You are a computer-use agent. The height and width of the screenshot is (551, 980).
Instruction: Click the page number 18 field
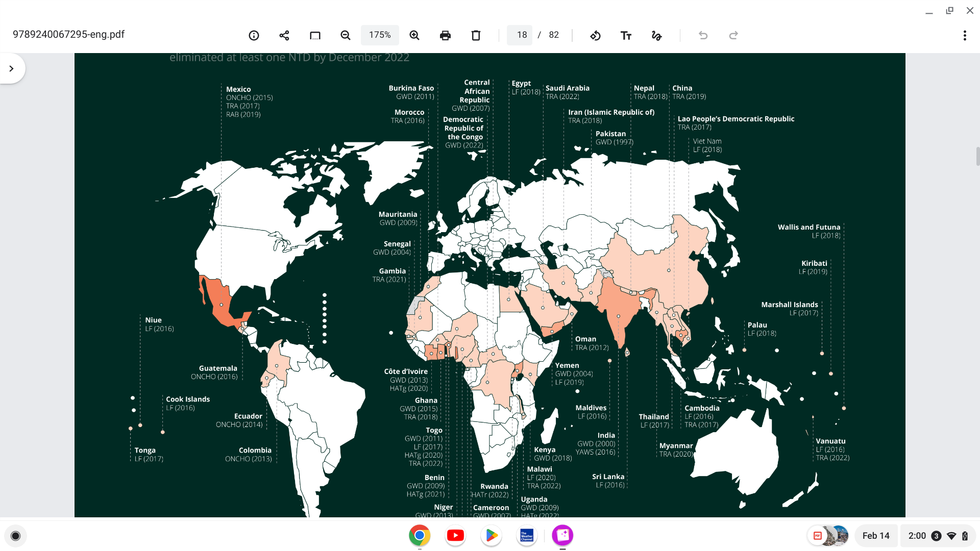click(x=521, y=35)
